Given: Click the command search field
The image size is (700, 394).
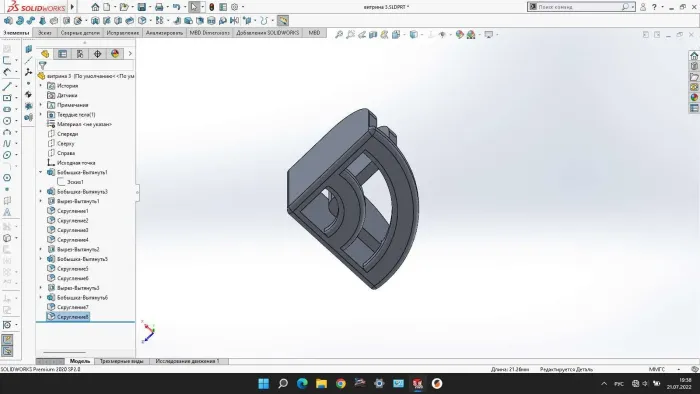Looking at the screenshot, I should [579, 7].
